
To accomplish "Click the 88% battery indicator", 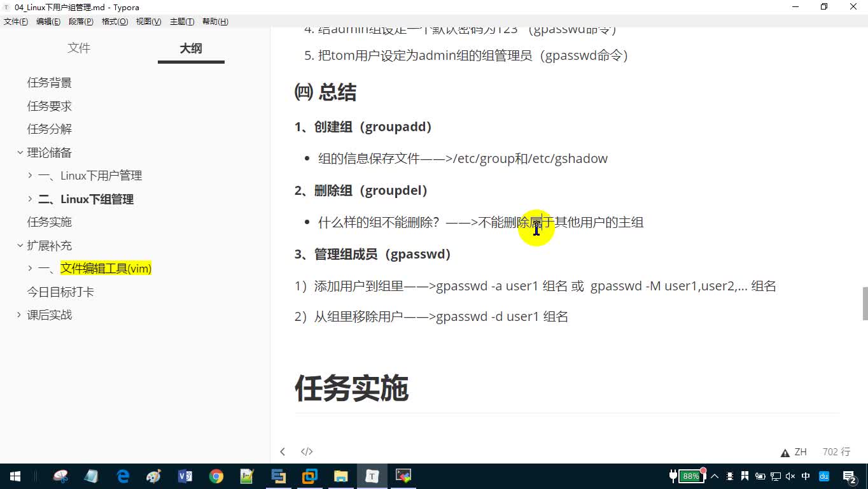I will [692, 476].
